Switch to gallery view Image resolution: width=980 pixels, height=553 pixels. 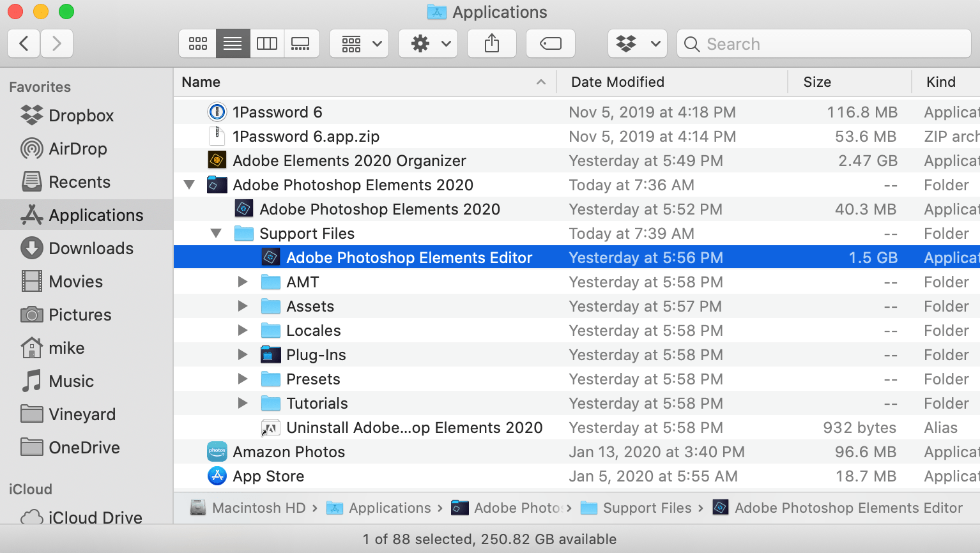click(301, 43)
